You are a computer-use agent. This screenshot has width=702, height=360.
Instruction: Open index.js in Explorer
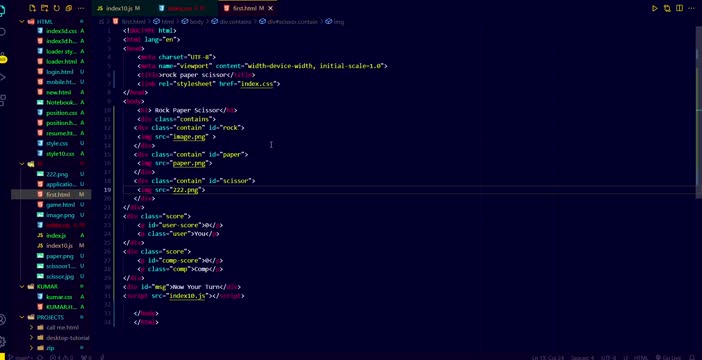pyautogui.click(x=56, y=236)
